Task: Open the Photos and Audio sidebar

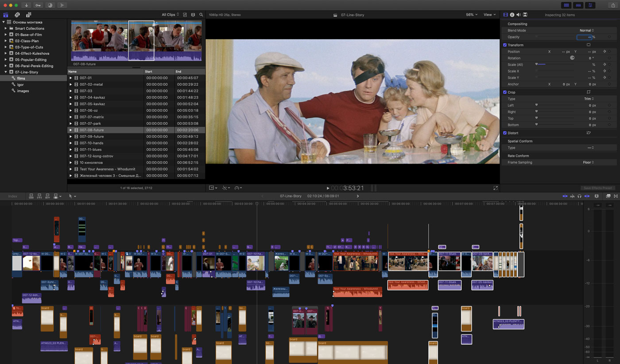Action: click(x=17, y=15)
